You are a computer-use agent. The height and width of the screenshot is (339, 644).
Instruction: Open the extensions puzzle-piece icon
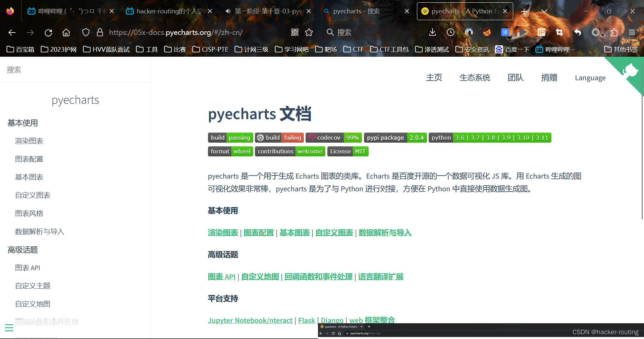[x=614, y=32]
